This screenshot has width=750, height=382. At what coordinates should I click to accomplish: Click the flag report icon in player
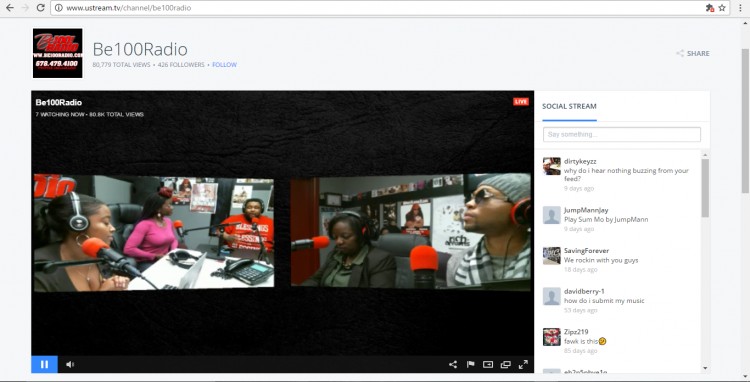(x=470, y=364)
